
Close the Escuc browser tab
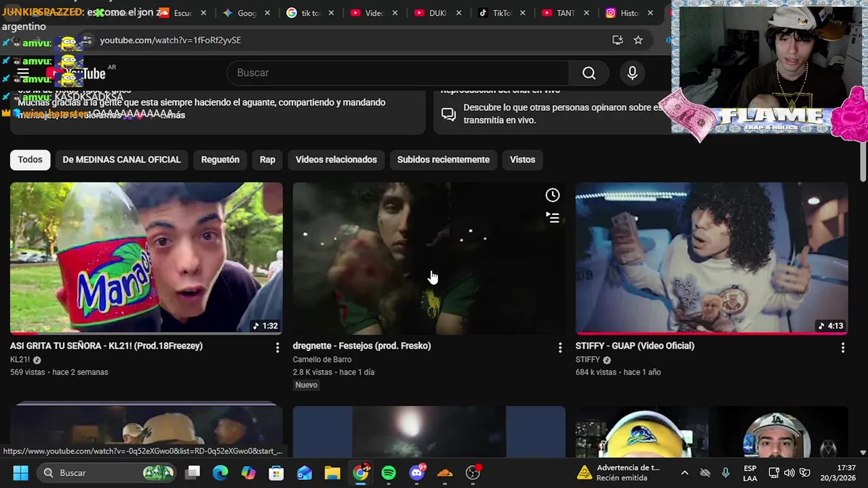point(203,13)
